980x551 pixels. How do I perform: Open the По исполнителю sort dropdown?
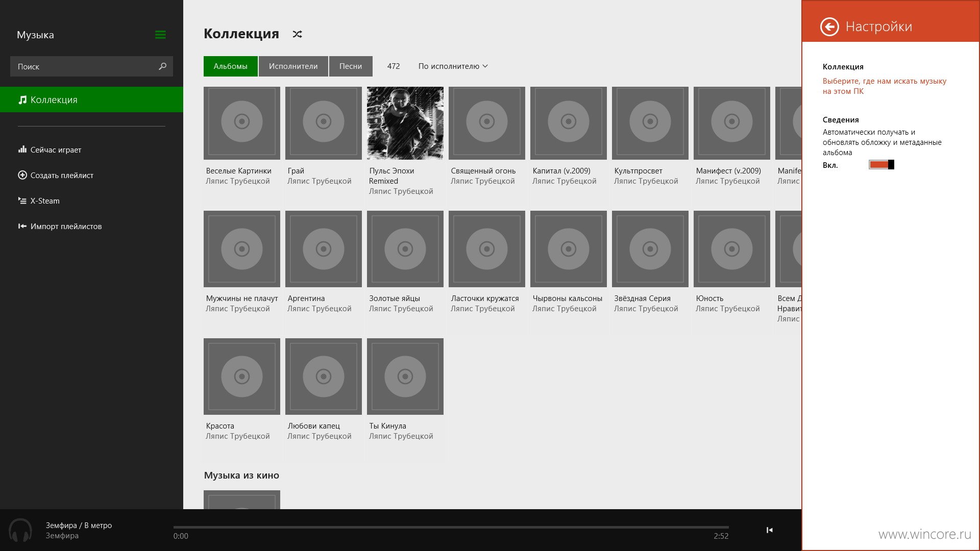point(453,66)
